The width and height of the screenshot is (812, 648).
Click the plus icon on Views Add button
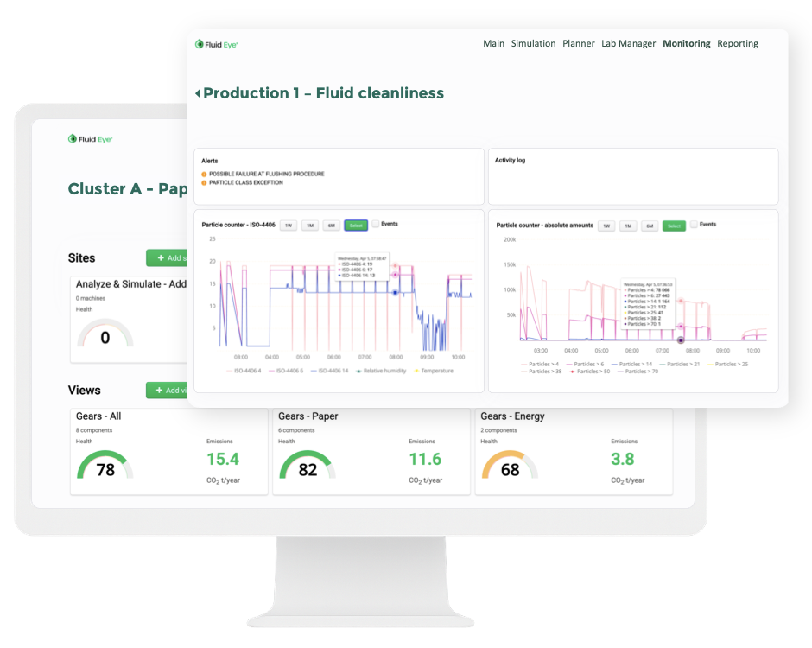tap(160, 390)
